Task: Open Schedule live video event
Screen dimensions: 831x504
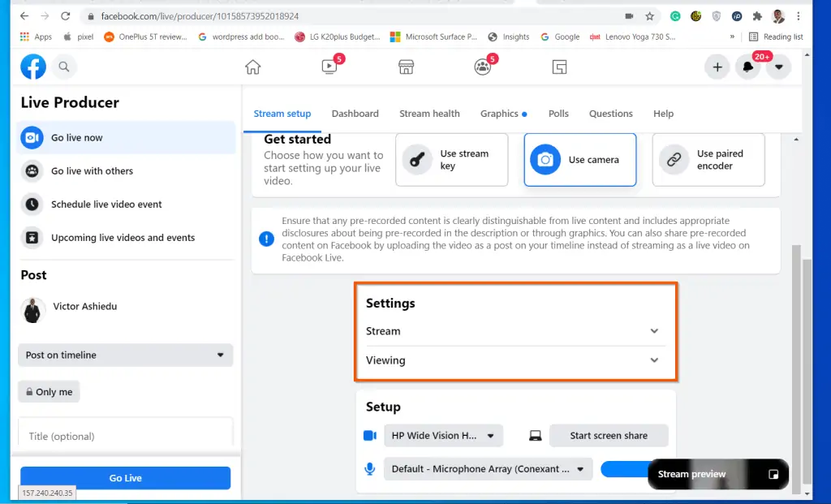Action: point(126,205)
